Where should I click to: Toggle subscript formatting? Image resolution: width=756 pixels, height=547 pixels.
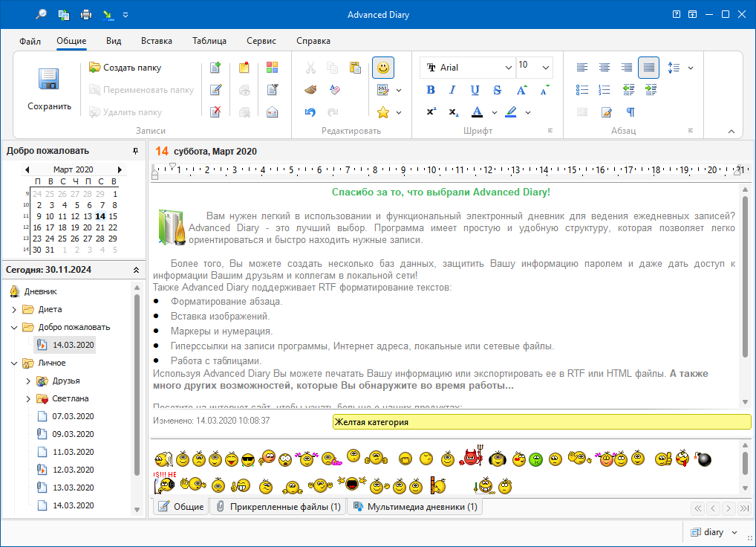(453, 112)
